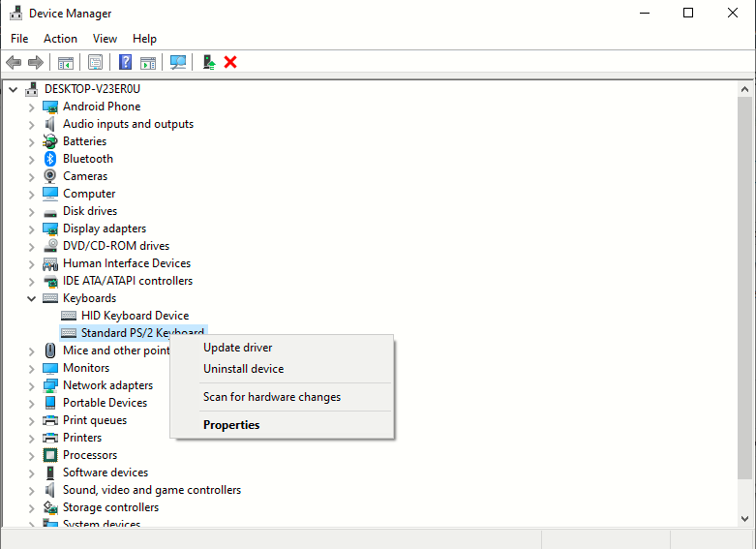Click the Show/Hide console tree icon
The image size is (756, 549).
point(66,63)
